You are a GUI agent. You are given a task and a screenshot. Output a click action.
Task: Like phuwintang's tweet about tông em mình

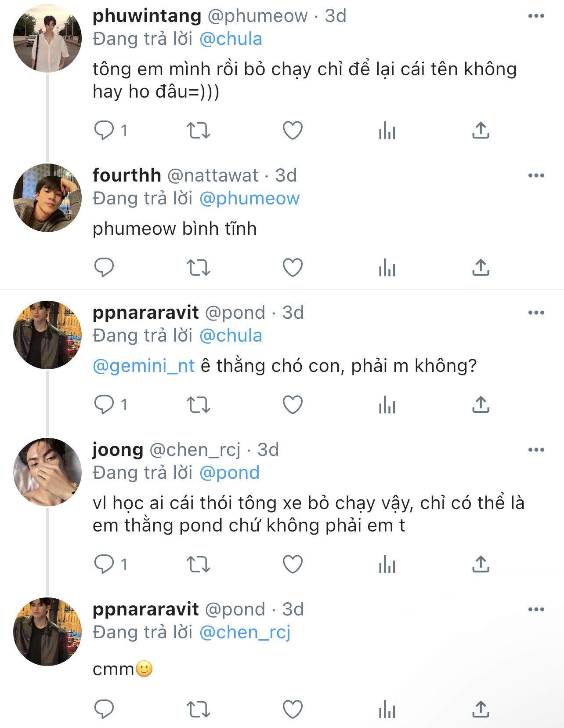(293, 131)
